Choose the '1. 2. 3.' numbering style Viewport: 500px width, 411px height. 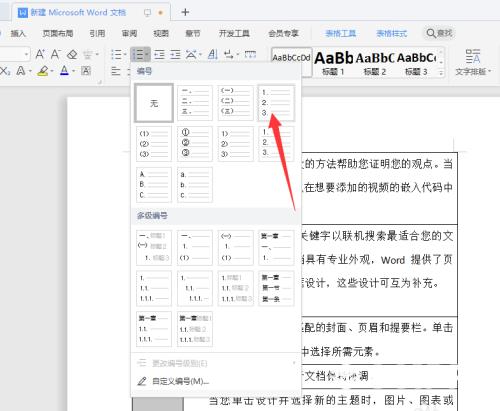click(x=276, y=103)
